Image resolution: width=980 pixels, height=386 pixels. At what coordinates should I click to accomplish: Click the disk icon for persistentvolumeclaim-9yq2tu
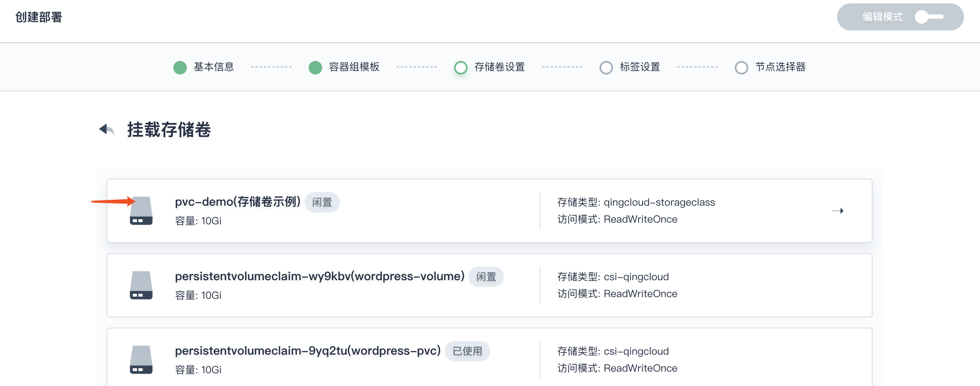tap(141, 359)
